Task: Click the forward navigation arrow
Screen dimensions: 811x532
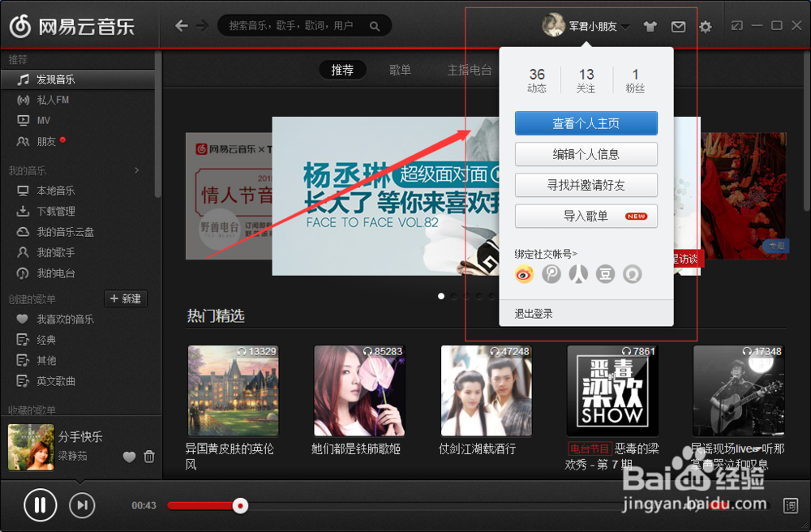Action: [x=202, y=25]
